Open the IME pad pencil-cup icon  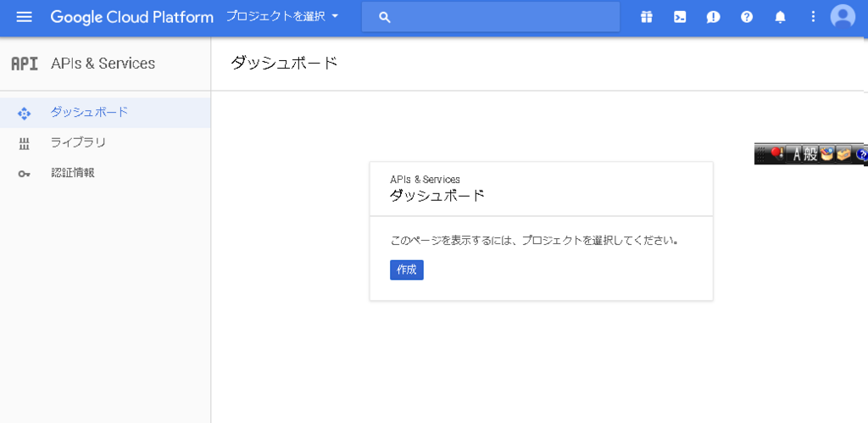[827, 153]
